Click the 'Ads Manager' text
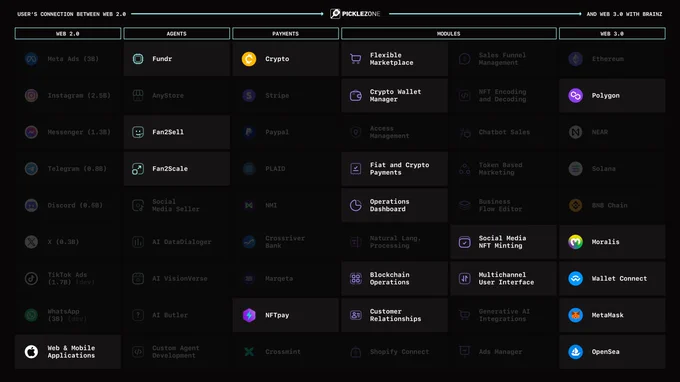 point(500,352)
